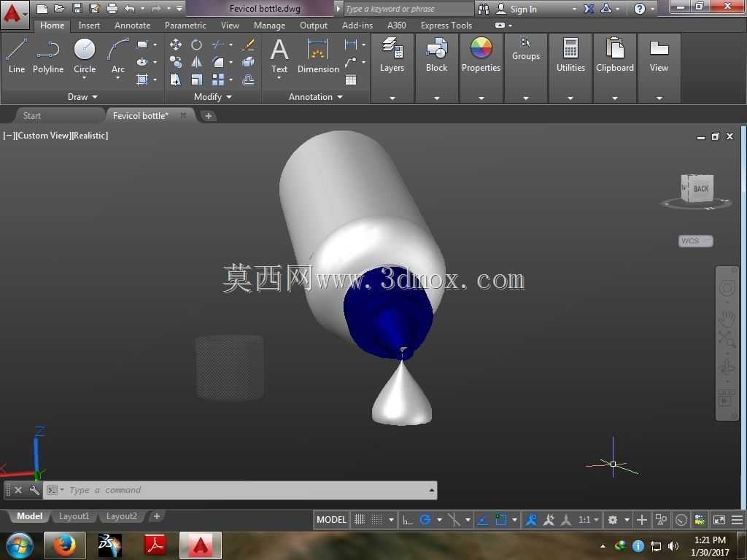Open the Clipboard panel dropdown
The height and width of the screenshot is (560, 747).
tap(614, 98)
